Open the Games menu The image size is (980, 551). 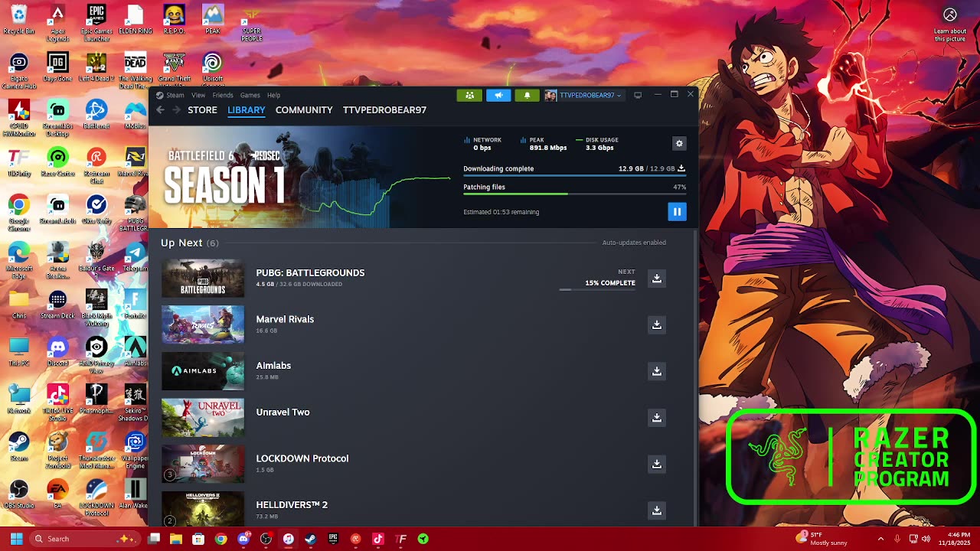pos(250,95)
